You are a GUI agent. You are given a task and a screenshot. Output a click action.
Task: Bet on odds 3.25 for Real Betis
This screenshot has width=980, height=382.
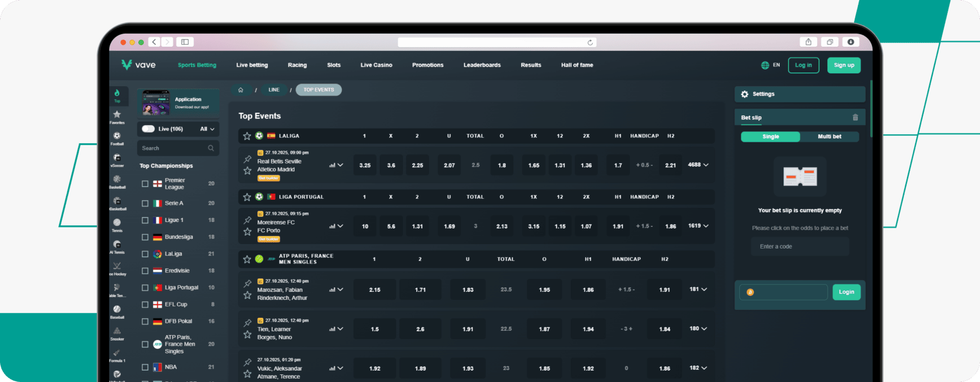(x=365, y=165)
